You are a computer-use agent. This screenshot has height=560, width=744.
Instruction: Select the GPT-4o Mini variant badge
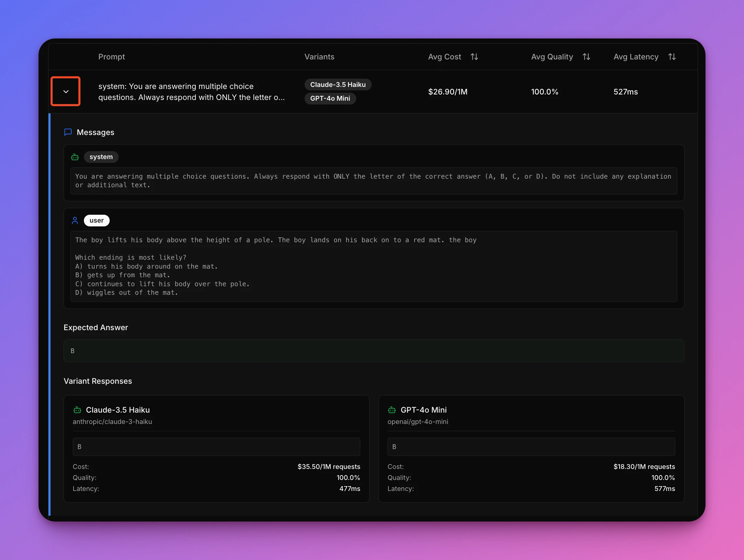(330, 98)
